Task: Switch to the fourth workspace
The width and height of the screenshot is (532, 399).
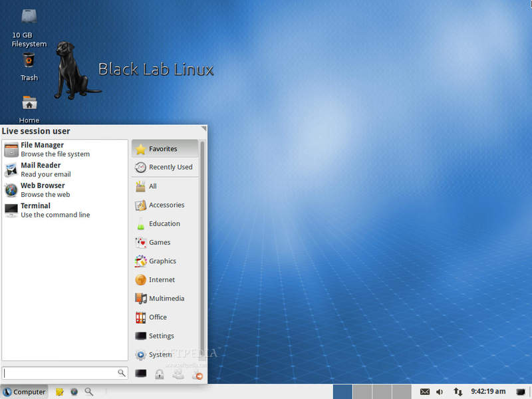Action: tap(402, 392)
